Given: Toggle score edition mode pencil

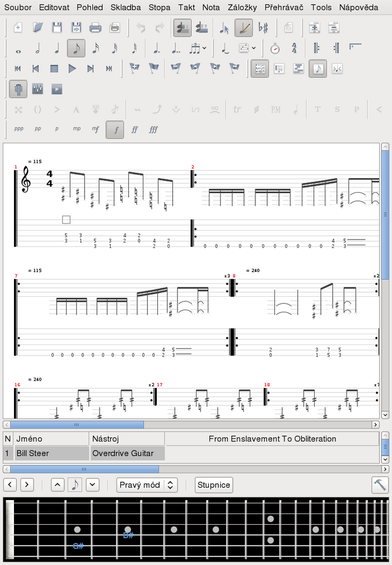Looking at the screenshot, I should click(244, 28).
